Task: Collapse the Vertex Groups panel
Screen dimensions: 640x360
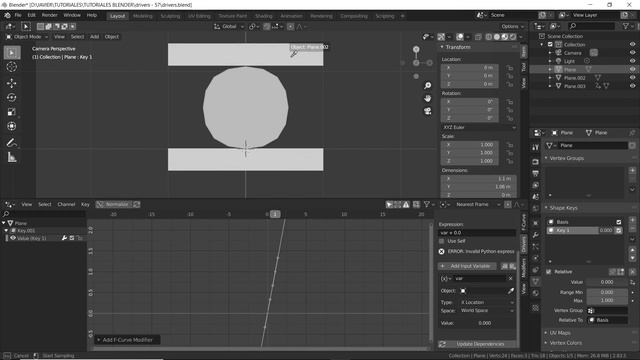Action: (x=546, y=158)
